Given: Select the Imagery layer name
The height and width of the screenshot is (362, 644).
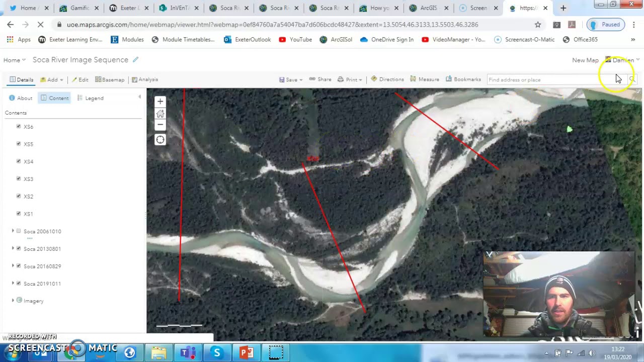Looking at the screenshot, I should tap(34, 301).
